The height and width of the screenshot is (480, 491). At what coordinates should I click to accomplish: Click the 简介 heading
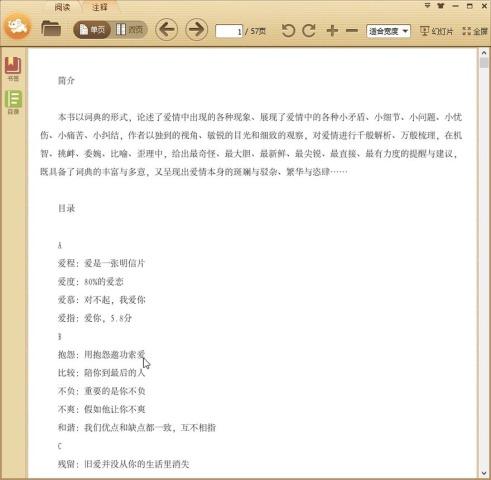click(x=66, y=81)
